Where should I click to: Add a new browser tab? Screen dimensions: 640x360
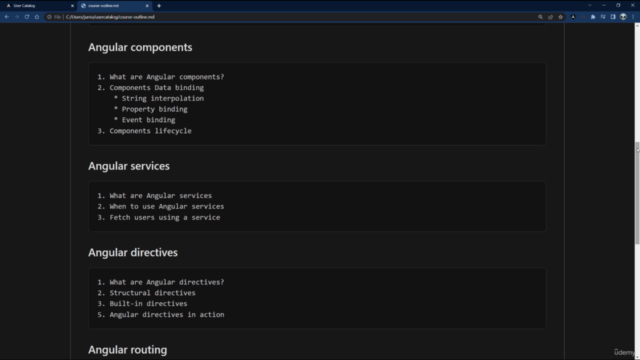click(x=159, y=6)
